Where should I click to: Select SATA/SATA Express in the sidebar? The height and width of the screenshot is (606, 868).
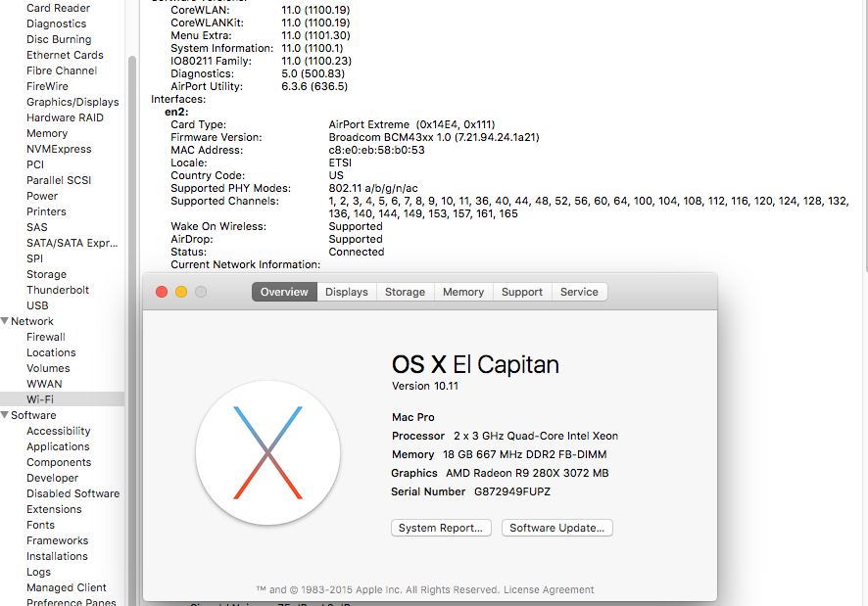tap(72, 243)
